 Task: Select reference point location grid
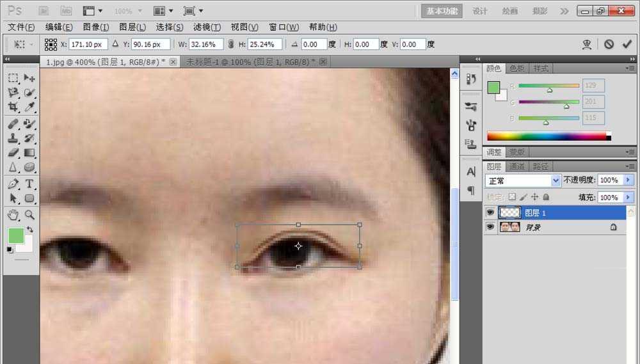(x=51, y=44)
